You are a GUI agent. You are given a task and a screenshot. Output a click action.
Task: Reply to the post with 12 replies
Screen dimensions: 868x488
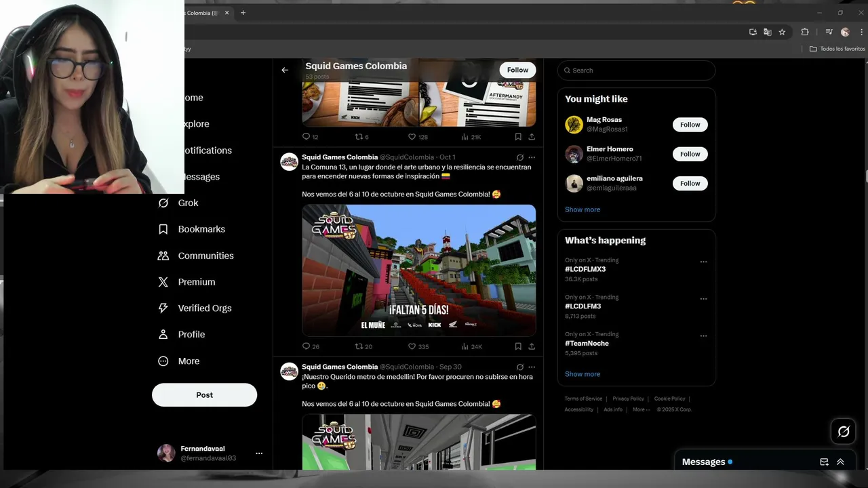[311, 137]
